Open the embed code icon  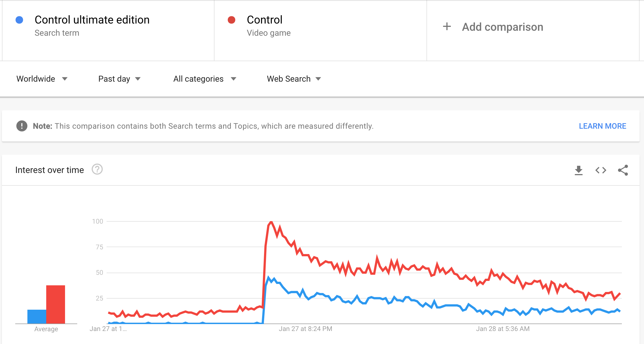click(601, 170)
